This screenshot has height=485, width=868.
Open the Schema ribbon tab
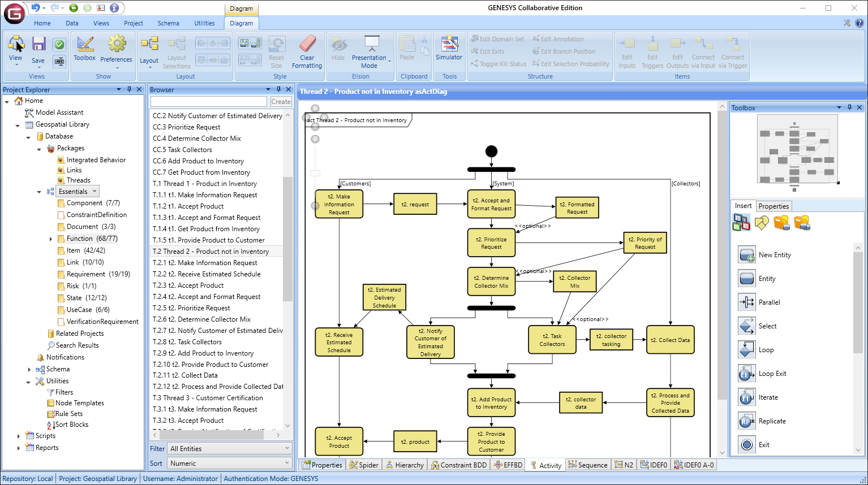168,23
